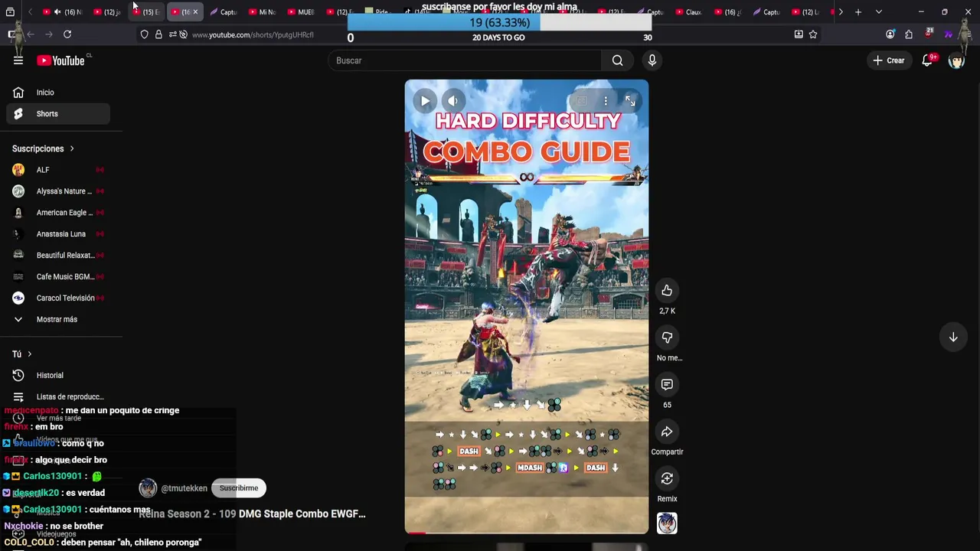Expand the short to fullscreen
The width and height of the screenshot is (980, 551).
(x=630, y=101)
